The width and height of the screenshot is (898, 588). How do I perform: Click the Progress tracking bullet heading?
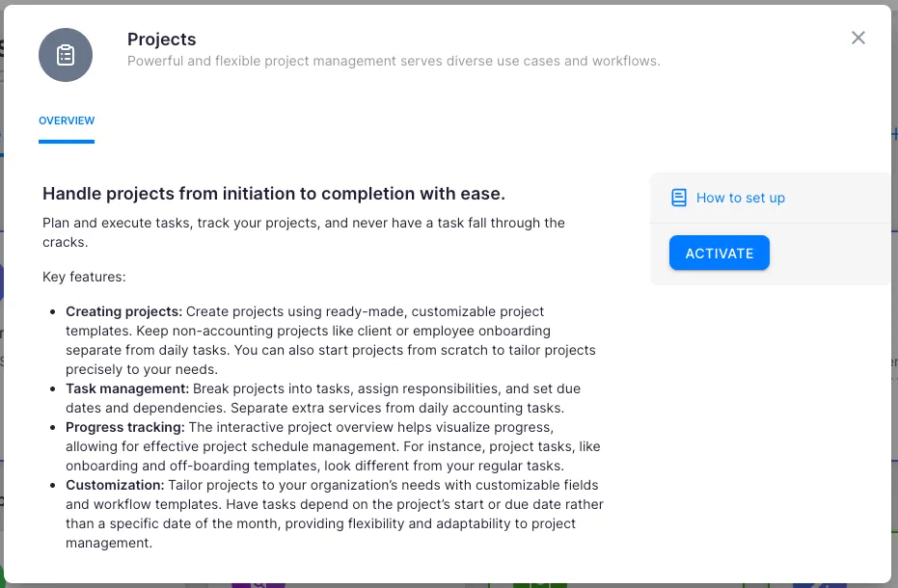pos(124,427)
